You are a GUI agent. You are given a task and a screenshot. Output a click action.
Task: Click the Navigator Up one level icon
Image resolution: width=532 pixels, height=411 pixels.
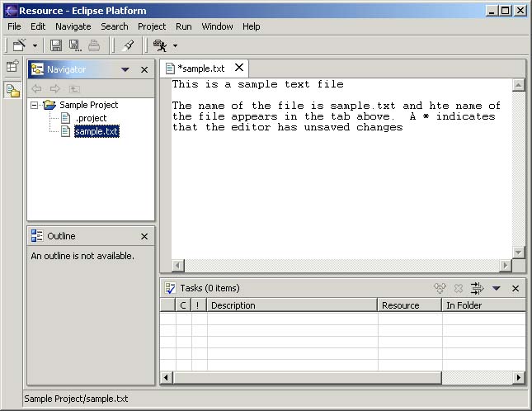coord(74,89)
